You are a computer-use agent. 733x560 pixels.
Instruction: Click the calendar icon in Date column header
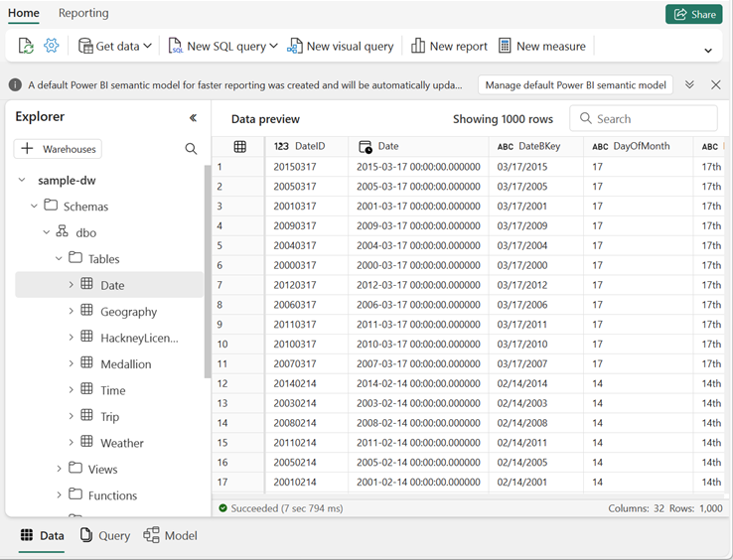(x=366, y=146)
